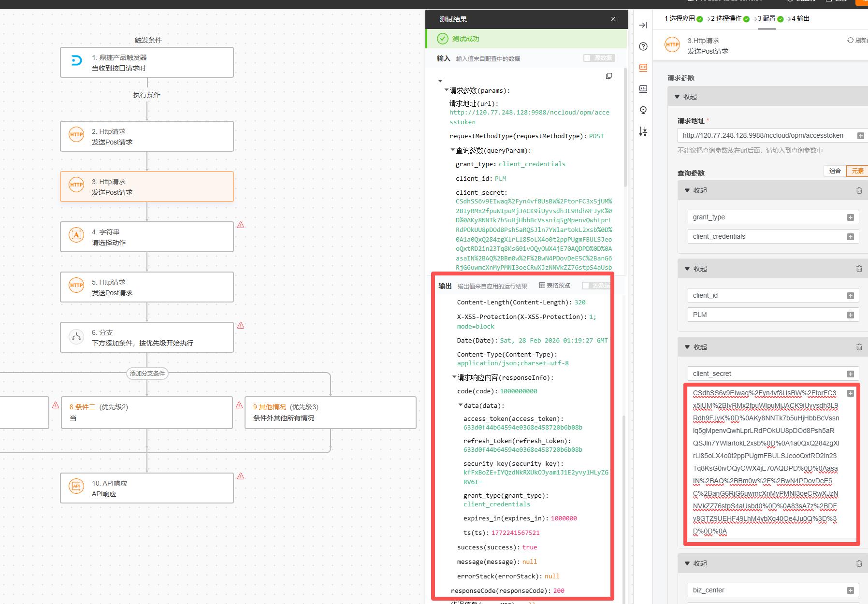Click the plus icon beside request URL field
868x604 pixels.
point(860,136)
